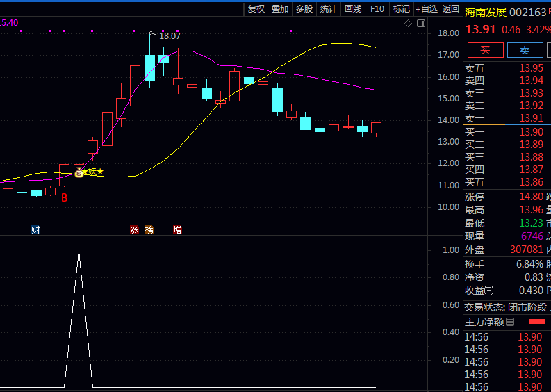Toggle the side panel layout icon

pyautogui.click(x=420, y=23)
